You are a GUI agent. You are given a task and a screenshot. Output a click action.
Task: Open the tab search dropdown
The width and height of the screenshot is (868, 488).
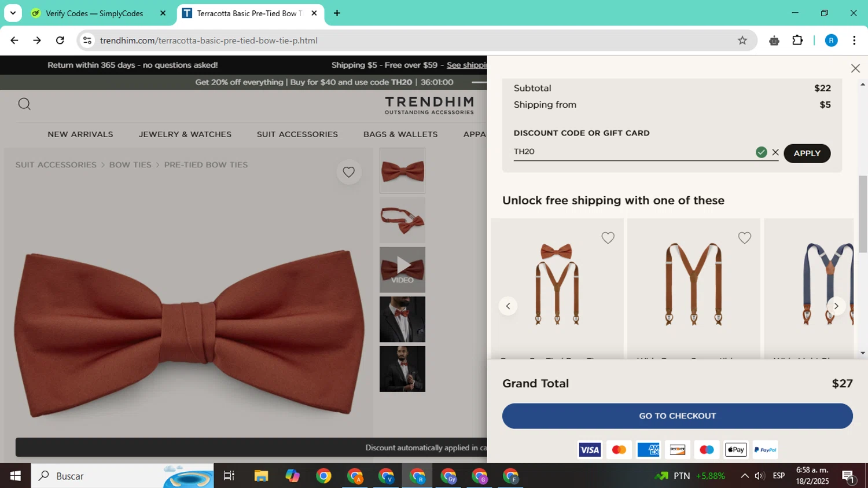pyautogui.click(x=13, y=13)
